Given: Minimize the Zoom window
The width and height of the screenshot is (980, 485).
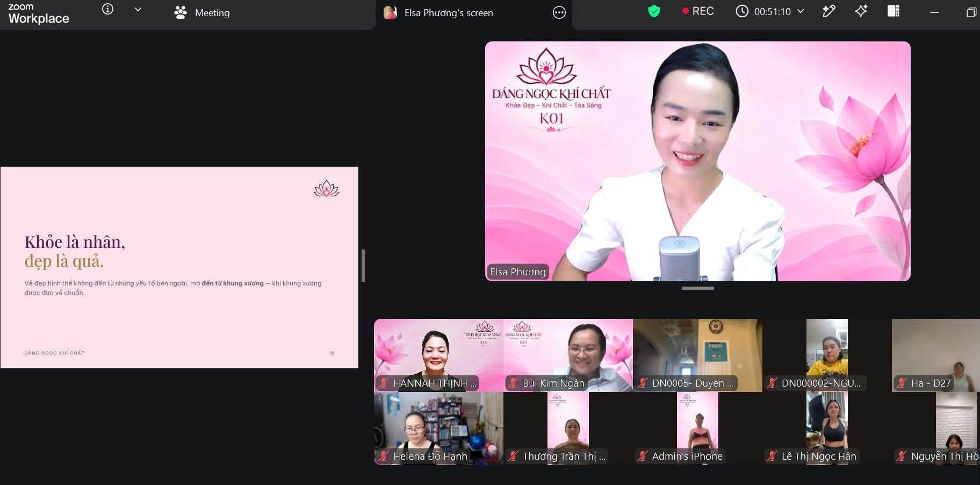Looking at the screenshot, I should tap(935, 12).
